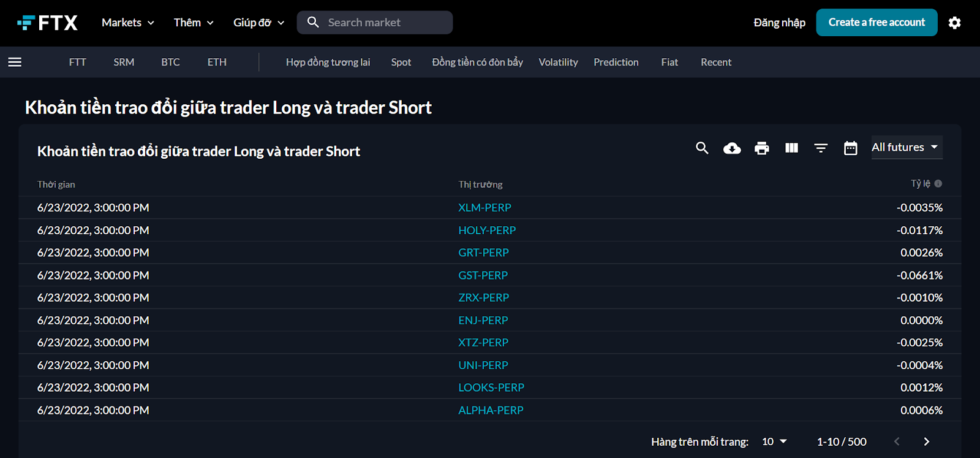Open the settings gear icon

pyautogui.click(x=954, y=23)
